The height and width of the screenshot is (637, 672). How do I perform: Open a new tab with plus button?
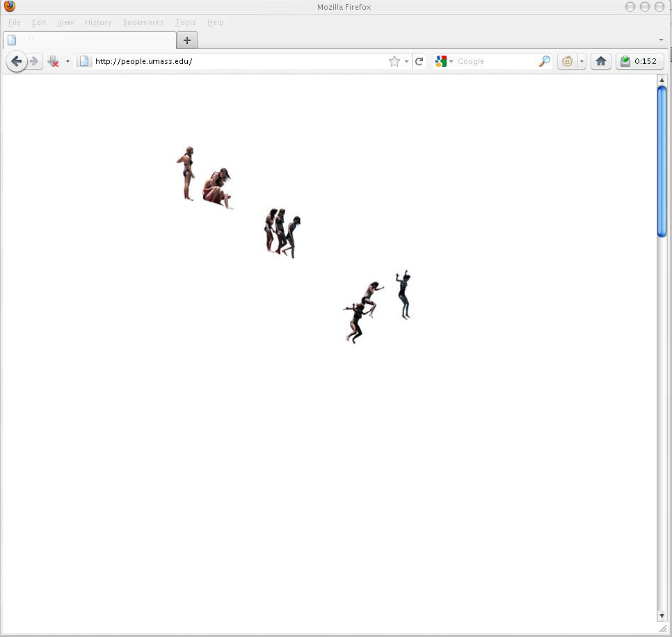point(187,40)
